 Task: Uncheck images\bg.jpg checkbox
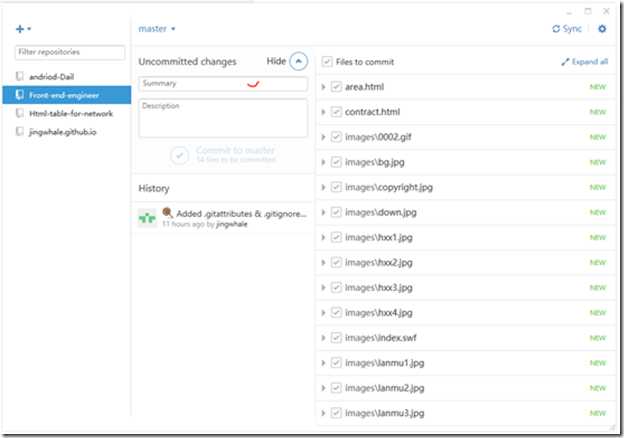point(336,162)
